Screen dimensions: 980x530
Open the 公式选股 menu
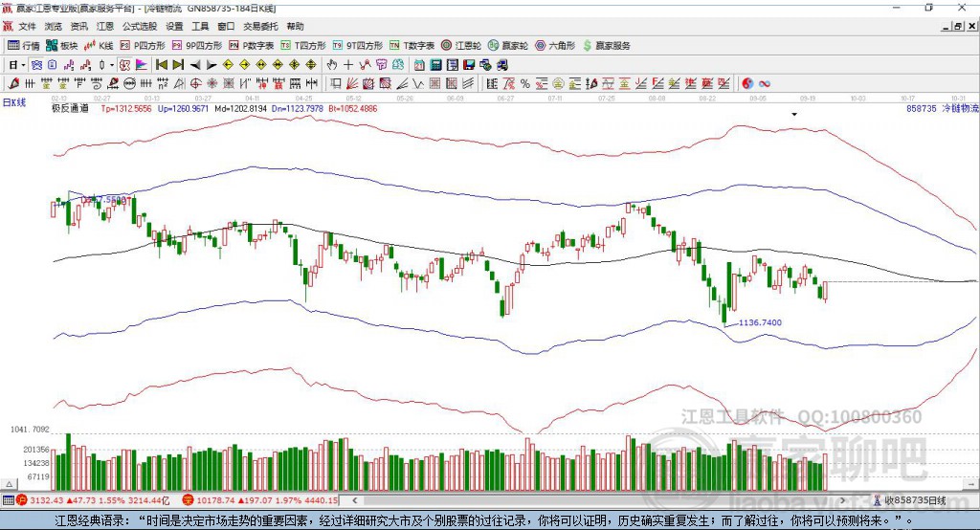[x=140, y=26]
